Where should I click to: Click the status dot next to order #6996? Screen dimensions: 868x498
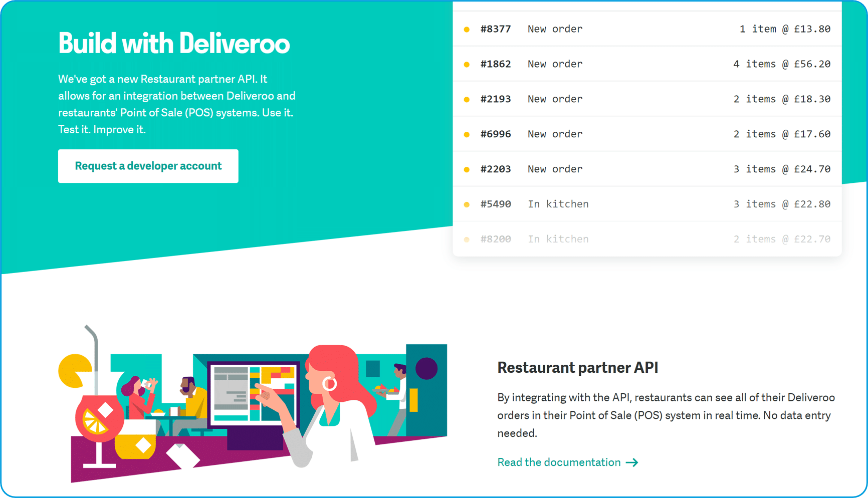point(467,135)
